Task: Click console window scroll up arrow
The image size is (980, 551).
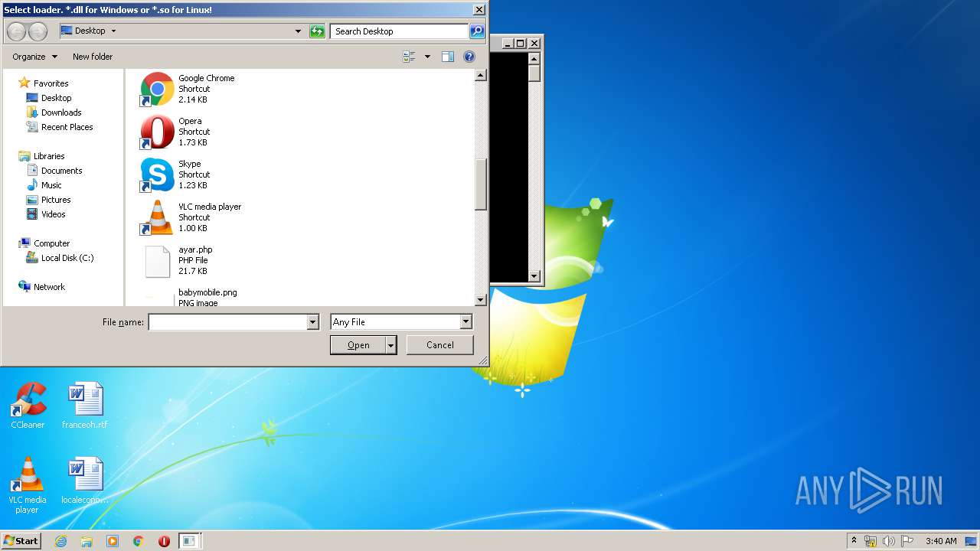Action: point(534,59)
